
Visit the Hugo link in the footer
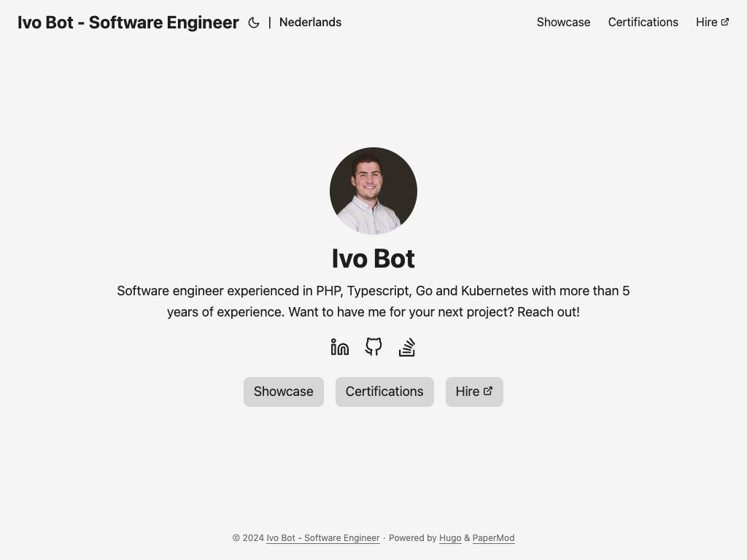coord(450,538)
